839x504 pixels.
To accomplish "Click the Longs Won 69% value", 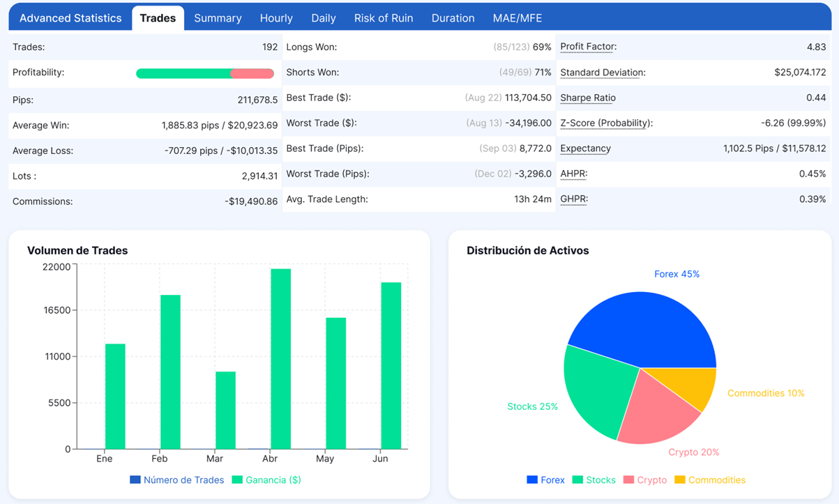I will [x=542, y=47].
